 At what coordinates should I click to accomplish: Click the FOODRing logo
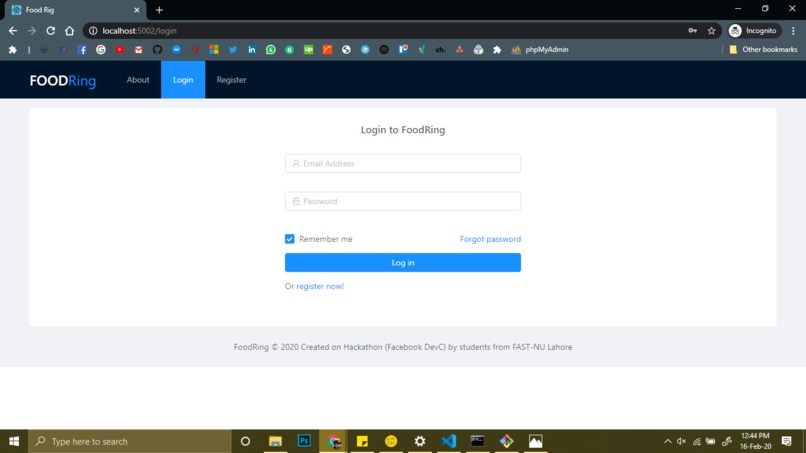point(63,80)
